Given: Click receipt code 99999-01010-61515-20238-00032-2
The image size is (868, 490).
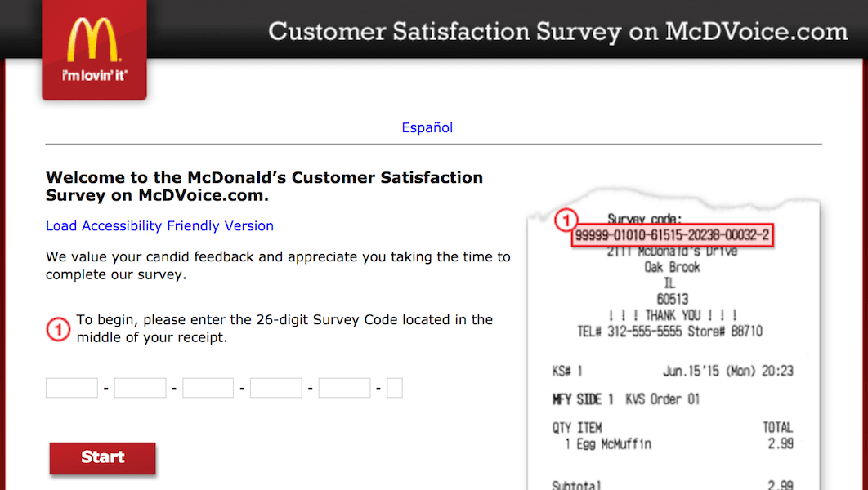Looking at the screenshot, I should point(672,235).
